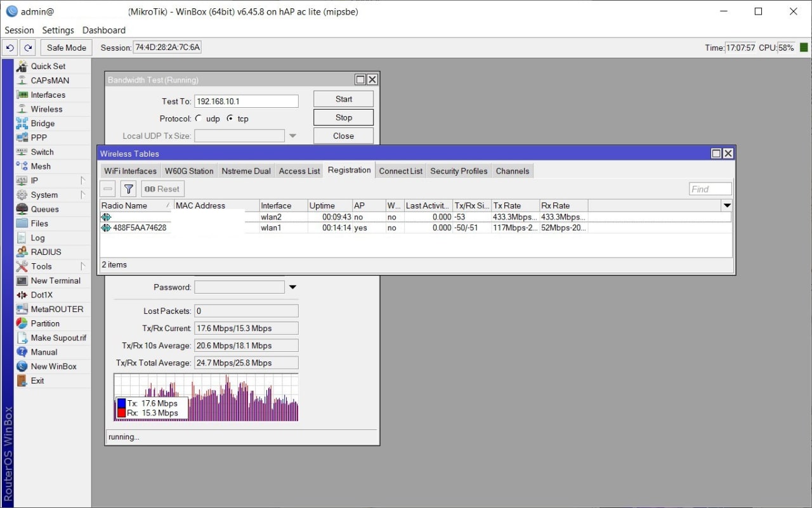Click the filter funnel icon in Wireless Tables
The height and width of the screenshot is (508, 812).
coord(129,189)
